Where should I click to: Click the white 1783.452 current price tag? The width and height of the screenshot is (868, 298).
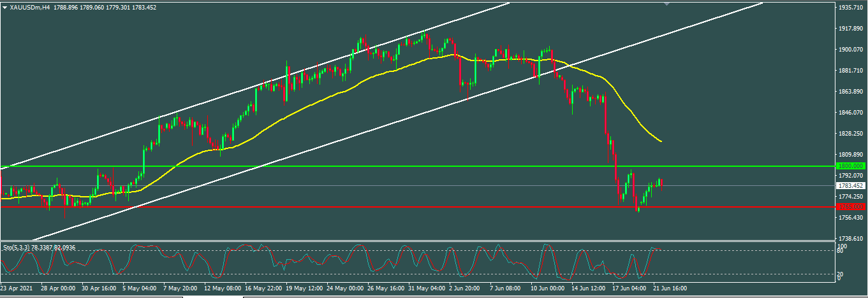(851, 186)
